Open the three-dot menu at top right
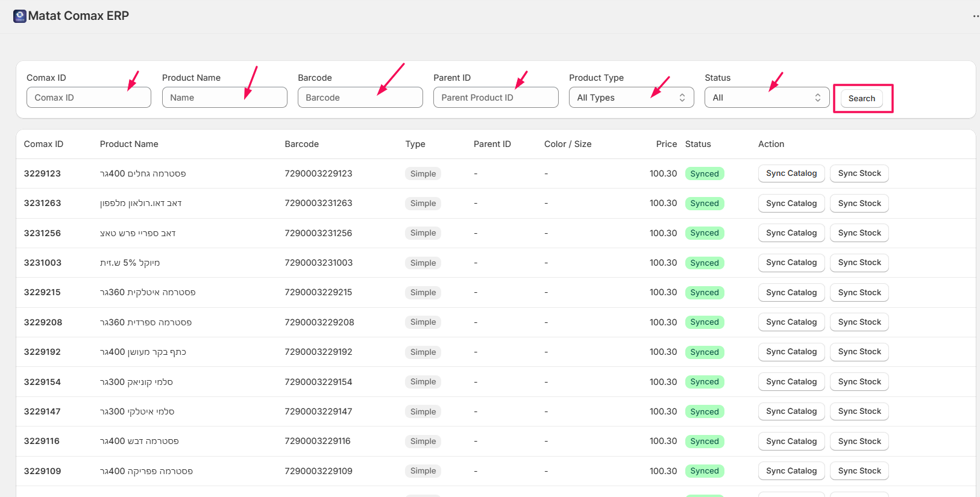Viewport: 980px width, 497px height. [975, 16]
